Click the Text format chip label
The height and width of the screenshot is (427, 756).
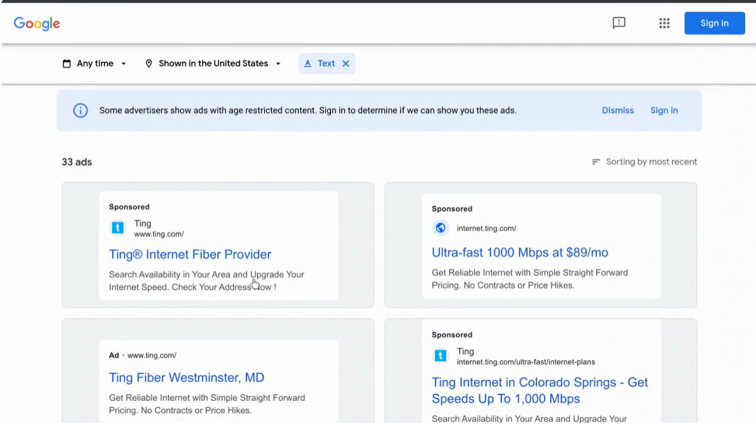[x=326, y=64]
